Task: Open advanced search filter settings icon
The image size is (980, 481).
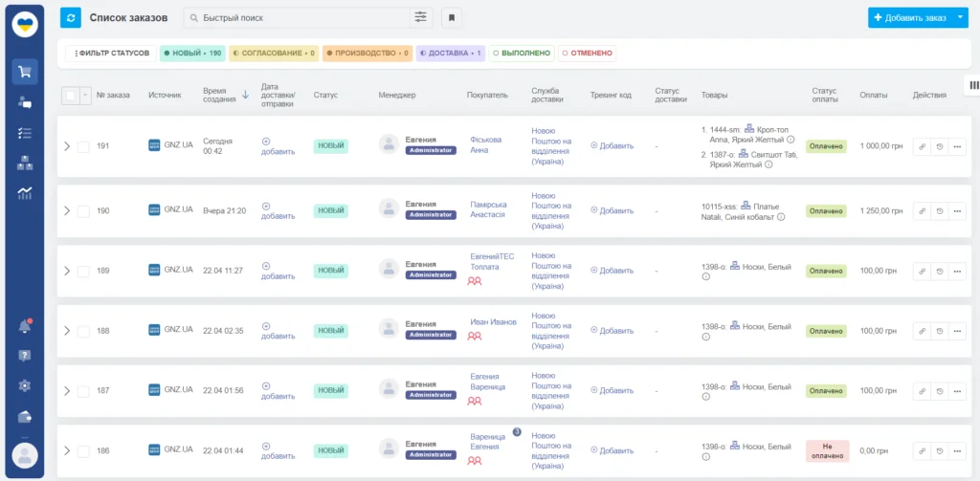Action: tap(420, 17)
